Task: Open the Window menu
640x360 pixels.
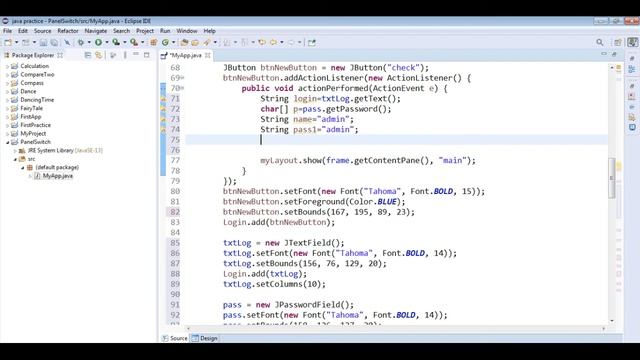Action: 187,31
